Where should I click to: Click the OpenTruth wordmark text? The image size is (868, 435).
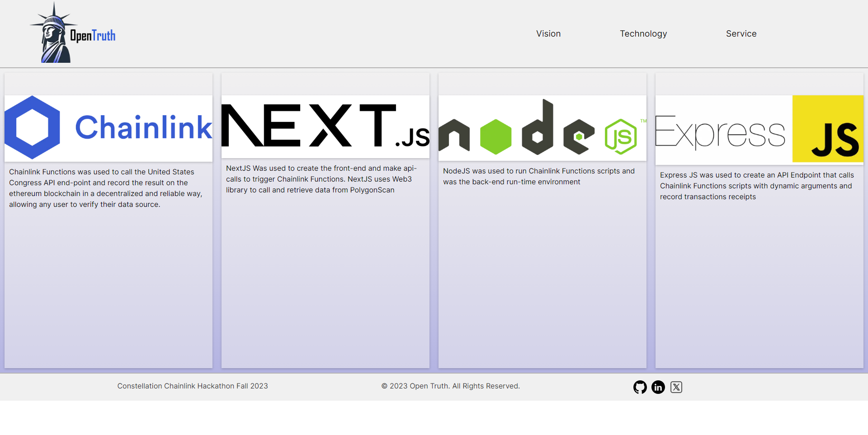tap(93, 36)
